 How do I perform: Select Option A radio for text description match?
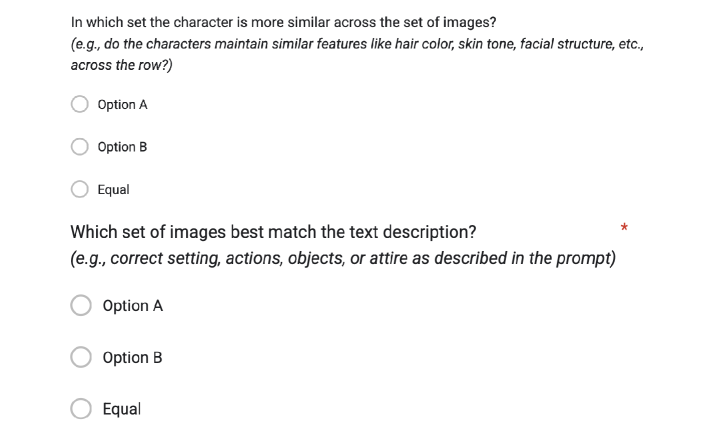81,306
